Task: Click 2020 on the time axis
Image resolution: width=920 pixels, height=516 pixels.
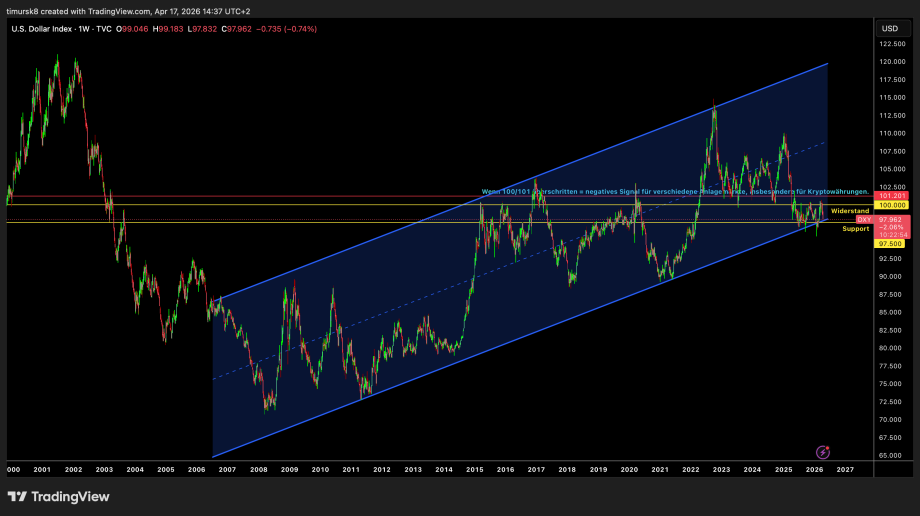Action: point(629,469)
